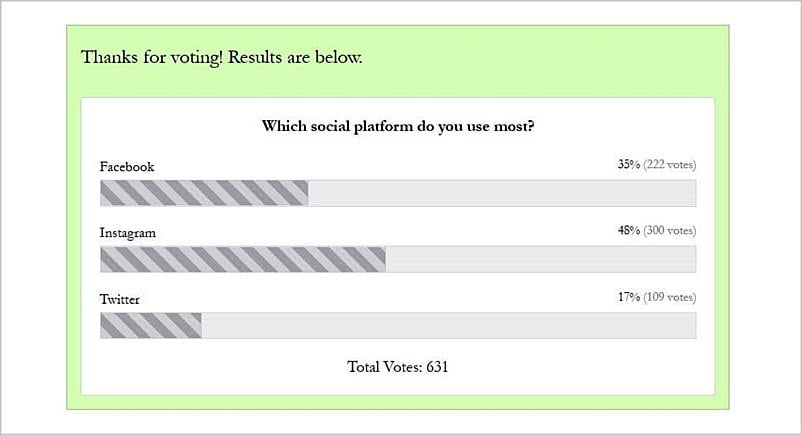
Task: Click the empty part of Instagram's result bar
Action: point(540,259)
